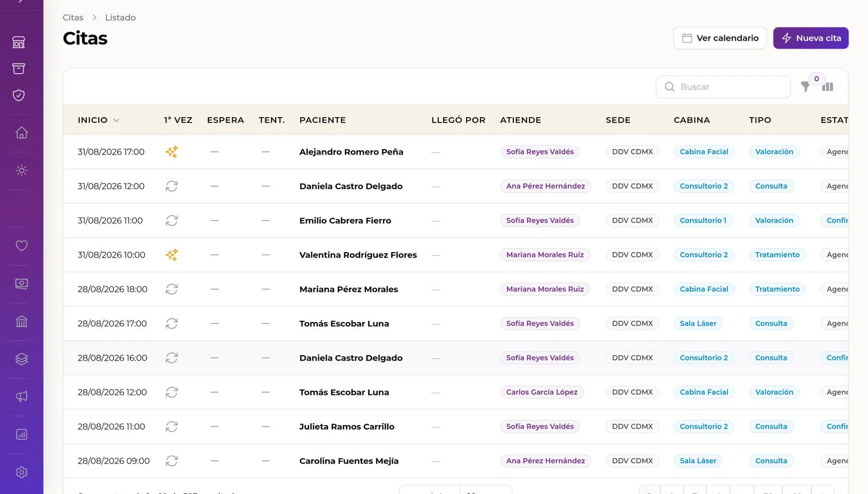868x494 pixels.
Task: Click TIPO column header
Action: tap(760, 120)
